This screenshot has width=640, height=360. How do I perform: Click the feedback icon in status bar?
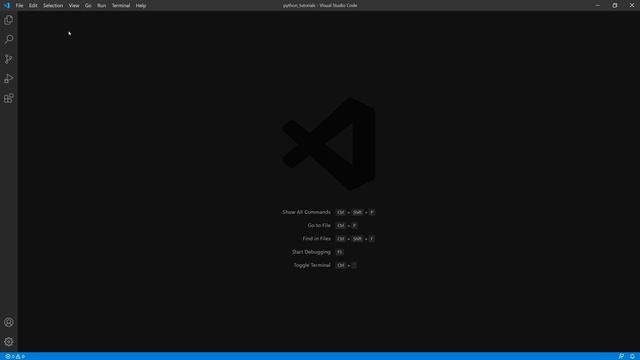621,356
